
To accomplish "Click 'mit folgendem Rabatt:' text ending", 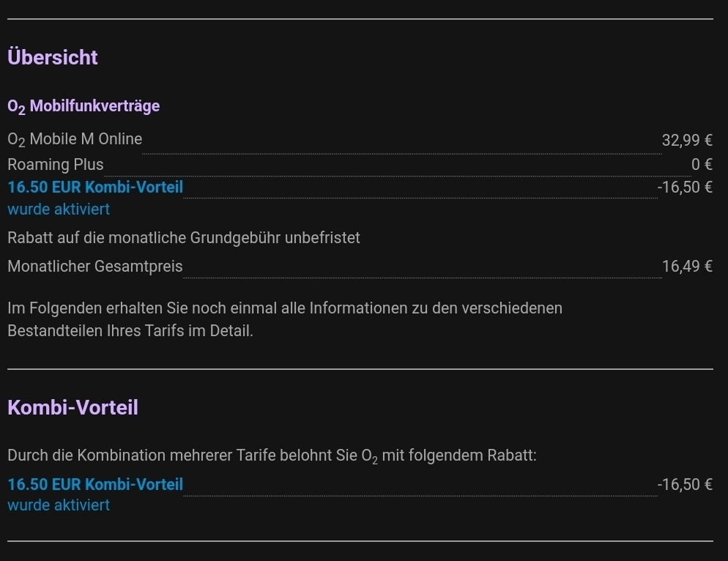I will (459, 455).
